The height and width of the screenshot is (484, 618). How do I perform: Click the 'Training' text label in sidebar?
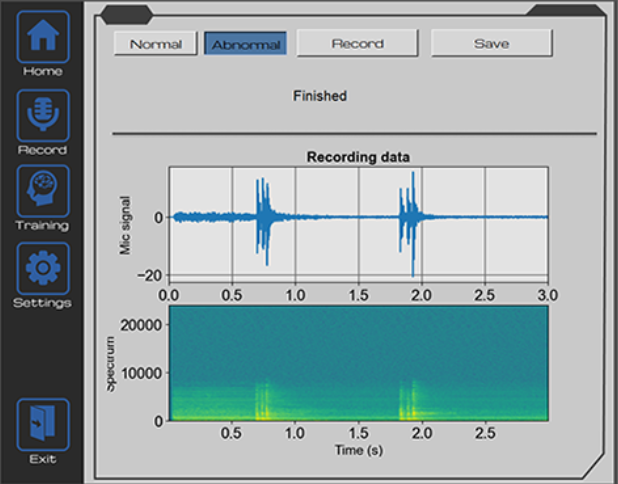click(43, 226)
